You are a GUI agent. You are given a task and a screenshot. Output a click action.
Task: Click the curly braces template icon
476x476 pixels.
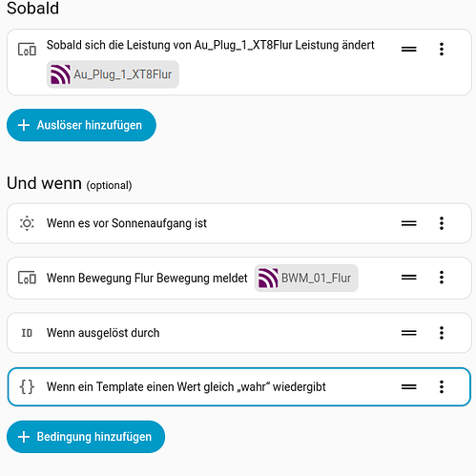click(x=27, y=386)
